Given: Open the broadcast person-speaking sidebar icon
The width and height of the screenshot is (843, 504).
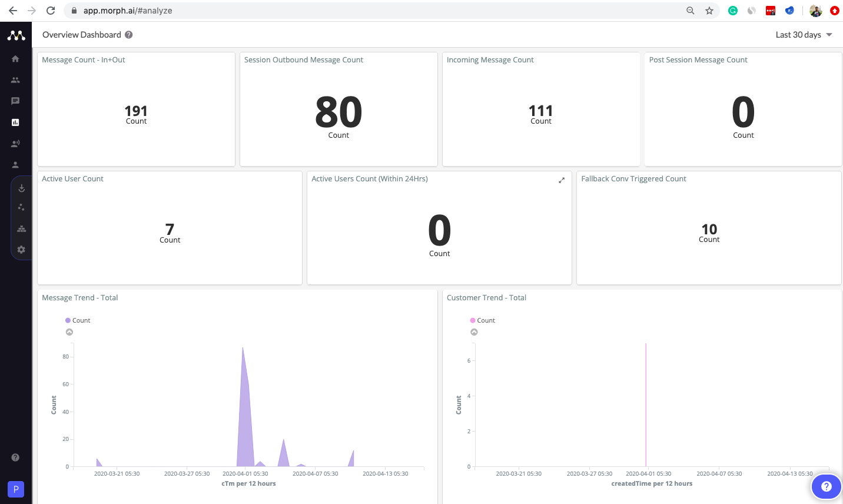Looking at the screenshot, I should [15, 144].
